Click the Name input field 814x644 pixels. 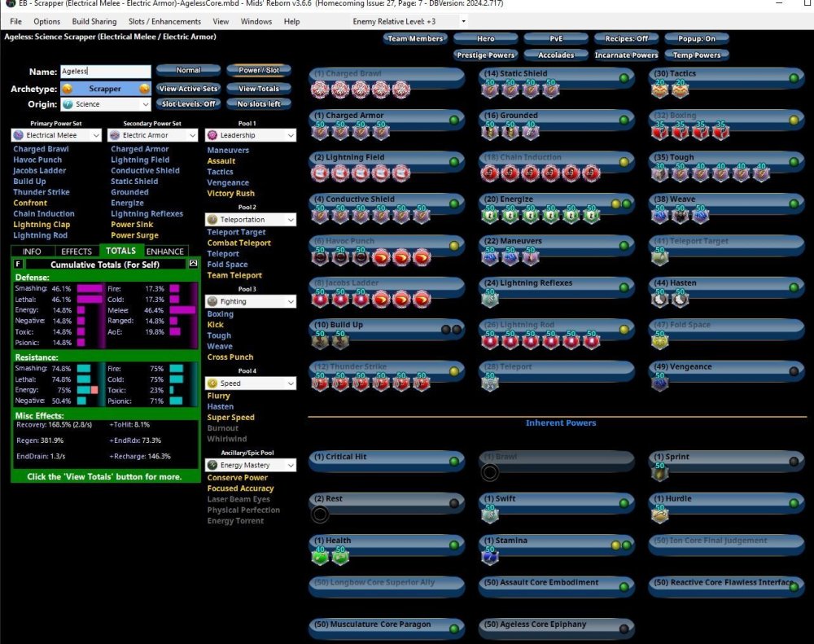105,72
